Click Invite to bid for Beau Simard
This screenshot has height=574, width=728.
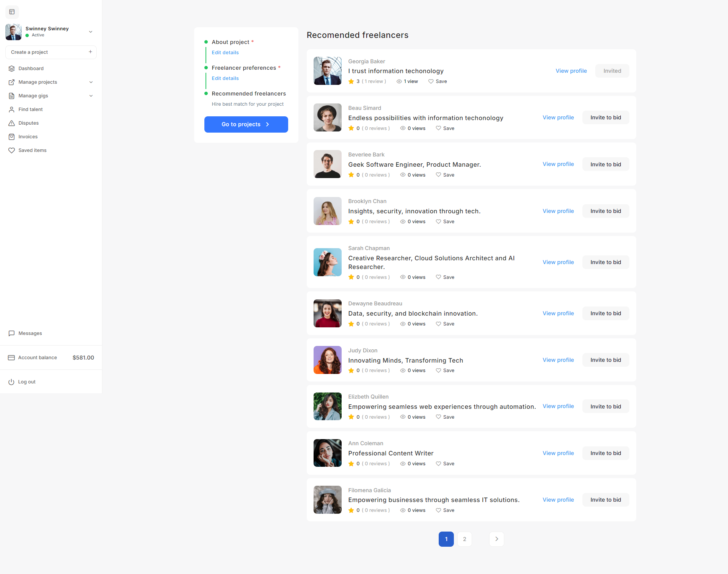pyautogui.click(x=606, y=117)
